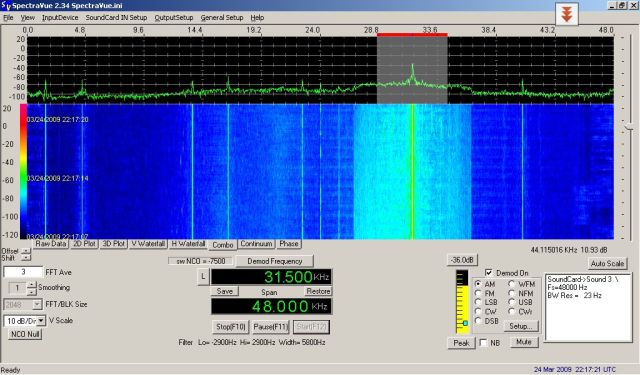Click the FFT Ave input field
The width and height of the screenshot is (640, 375).
point(23,272)
